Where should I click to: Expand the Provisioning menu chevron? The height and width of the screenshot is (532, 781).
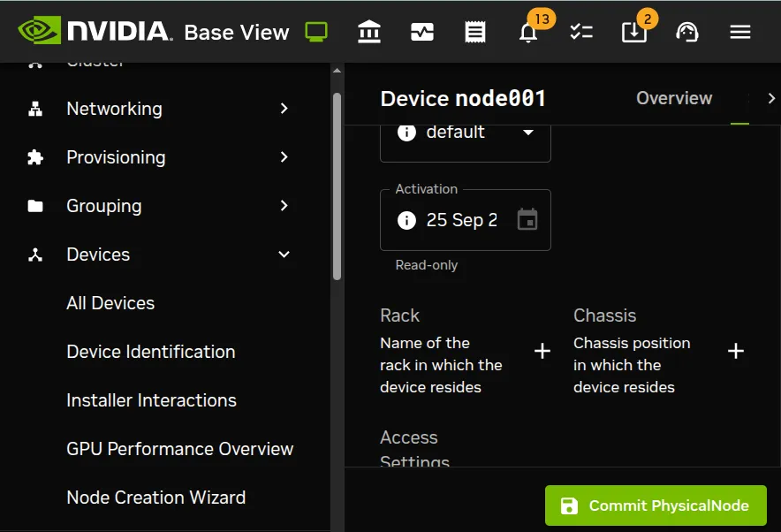(284, 157)
